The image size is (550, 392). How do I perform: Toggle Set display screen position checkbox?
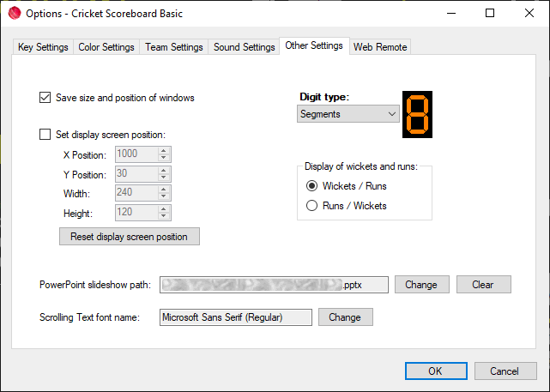click(x=45, y=134)
